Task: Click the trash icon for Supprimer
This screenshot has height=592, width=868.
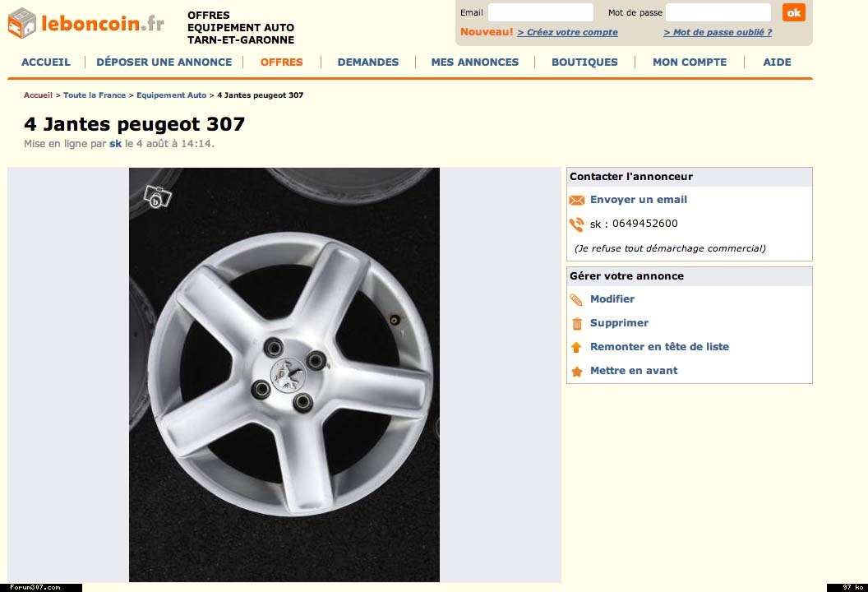Action: point(576,324)
